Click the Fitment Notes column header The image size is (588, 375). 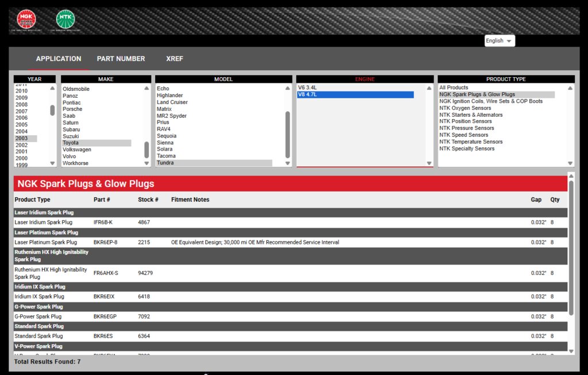[x=190, y=200]
